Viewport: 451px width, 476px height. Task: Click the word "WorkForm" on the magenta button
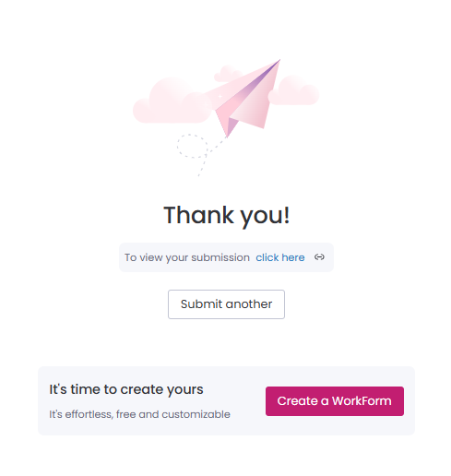coord(362,401)
